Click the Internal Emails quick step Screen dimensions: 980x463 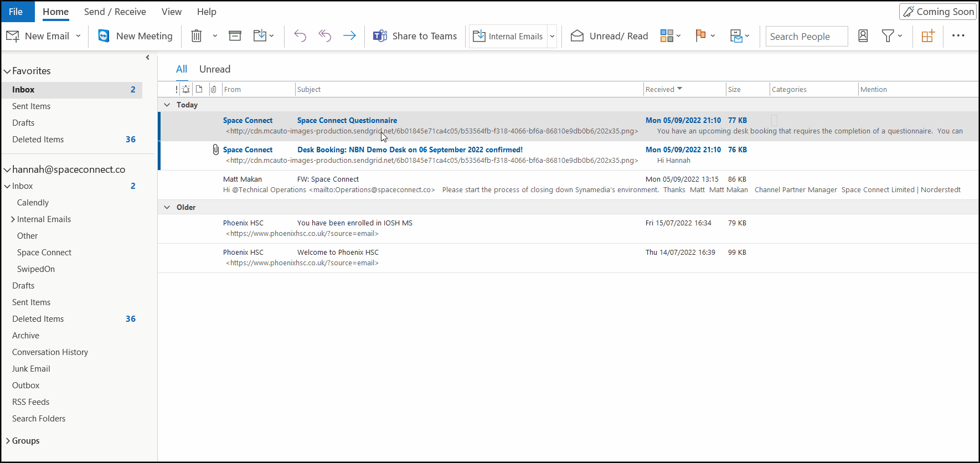(508, 37)
